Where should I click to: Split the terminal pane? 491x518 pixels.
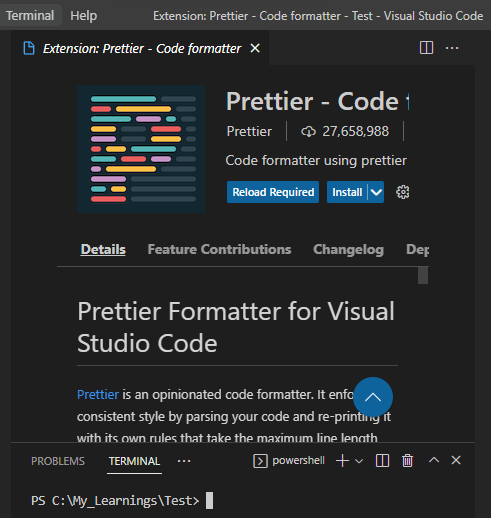click(382, 461)
